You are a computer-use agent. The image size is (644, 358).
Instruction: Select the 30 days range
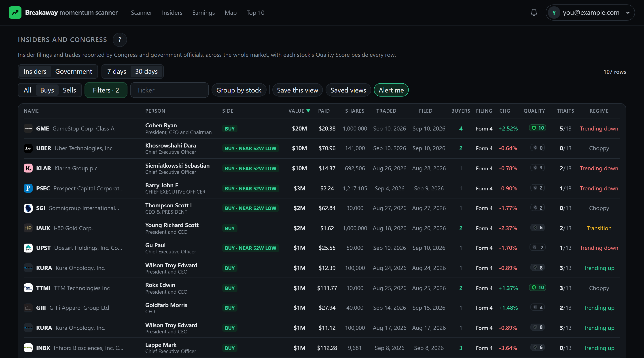tap(146, 72)
